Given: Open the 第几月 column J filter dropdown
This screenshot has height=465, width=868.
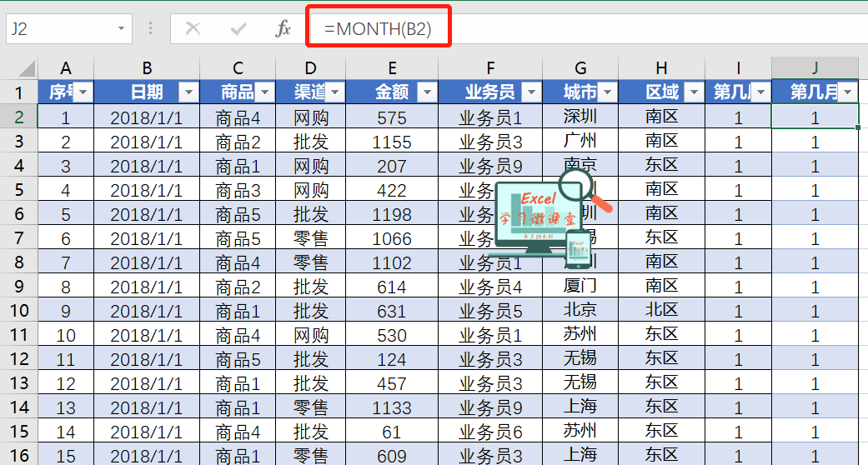Looking at the screenshot, I should 847,92.
